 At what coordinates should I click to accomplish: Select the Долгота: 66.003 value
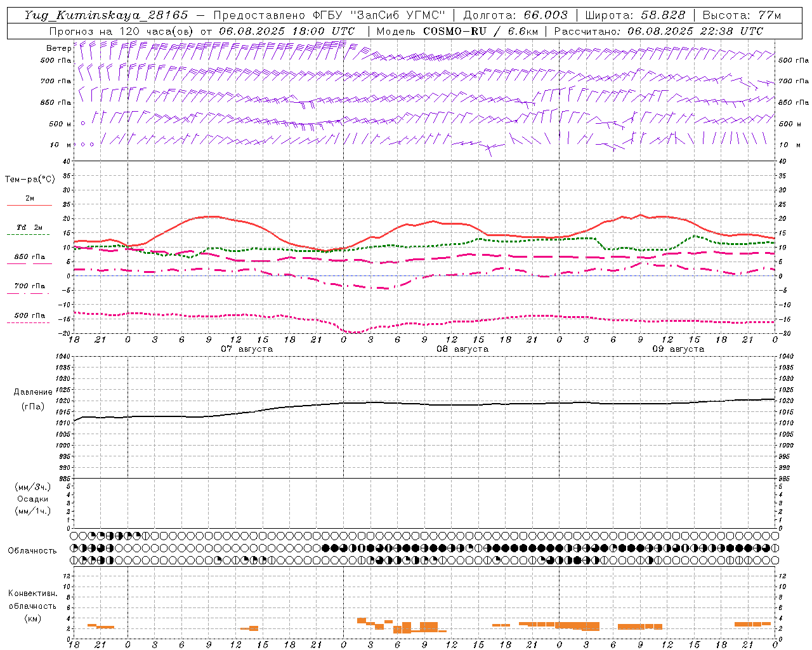[x=516, y=15]
